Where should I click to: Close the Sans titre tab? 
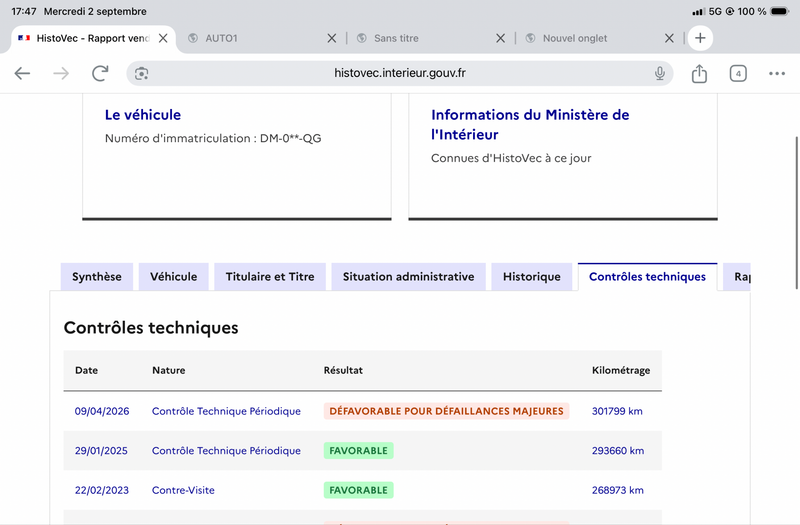pyautogui.click(x=501, y=38)
